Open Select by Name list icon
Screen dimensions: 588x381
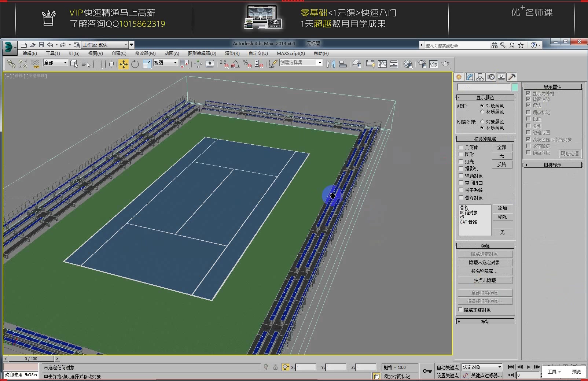coord(86,64)
